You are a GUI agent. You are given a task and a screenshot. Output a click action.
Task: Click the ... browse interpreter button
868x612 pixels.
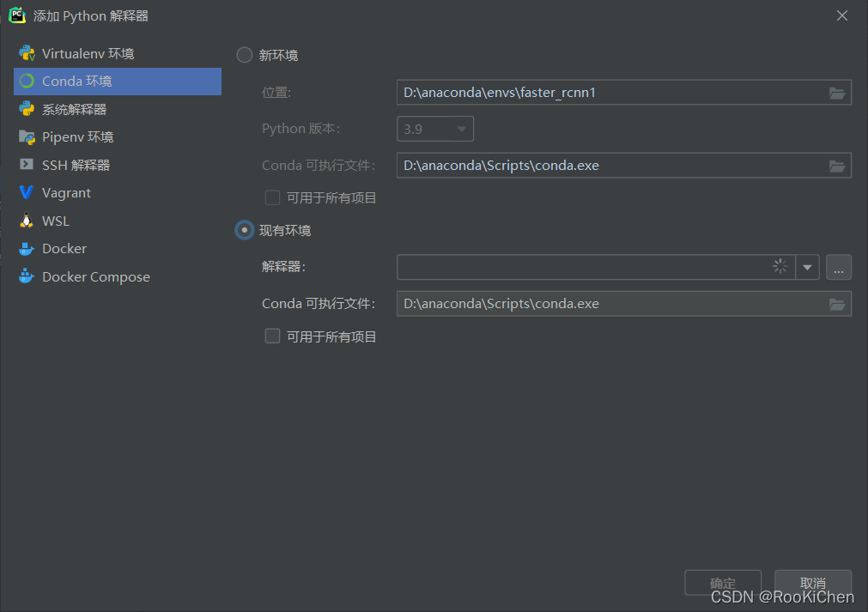[x=839, y=267]
